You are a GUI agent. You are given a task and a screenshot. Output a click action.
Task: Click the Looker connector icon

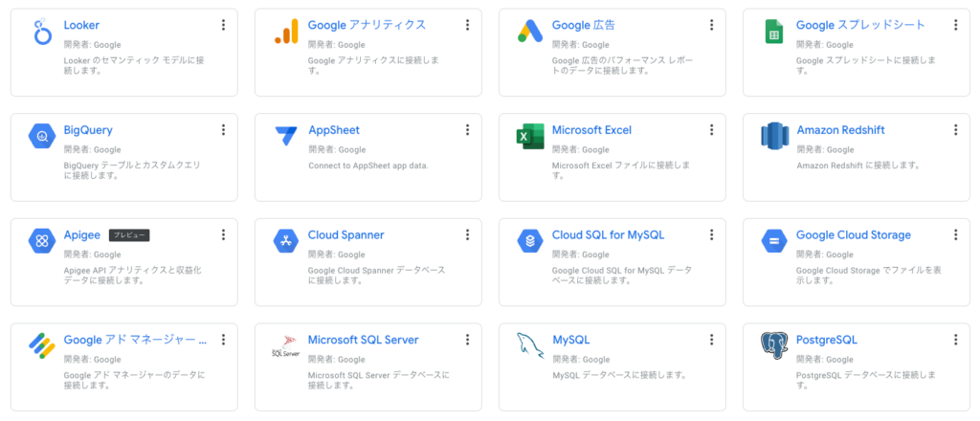point(43,33)
